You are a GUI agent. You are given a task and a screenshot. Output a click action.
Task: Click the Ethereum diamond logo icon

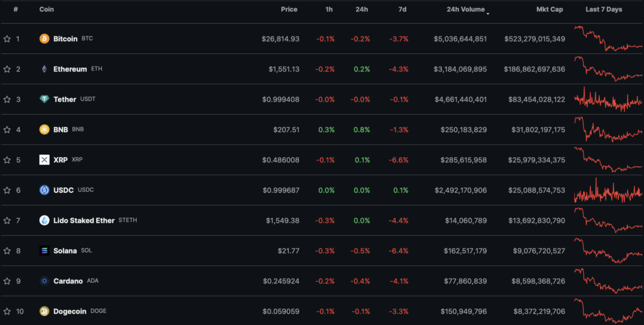[44, 69]
